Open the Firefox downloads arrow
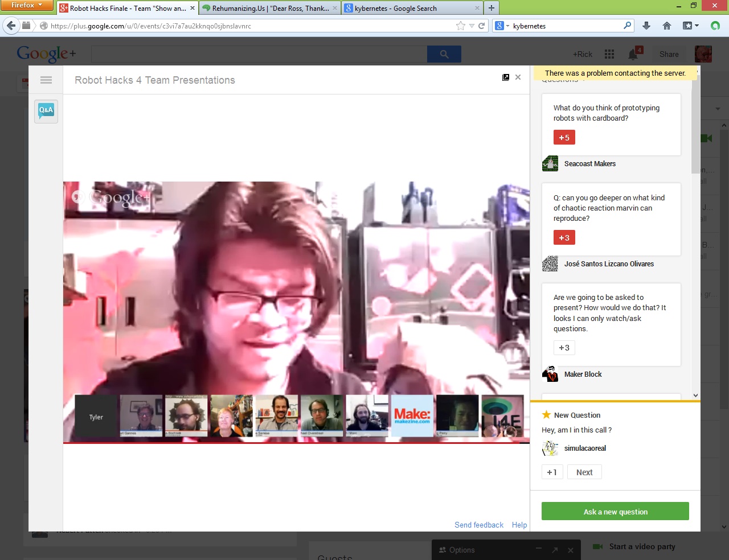 pos(646,26)
